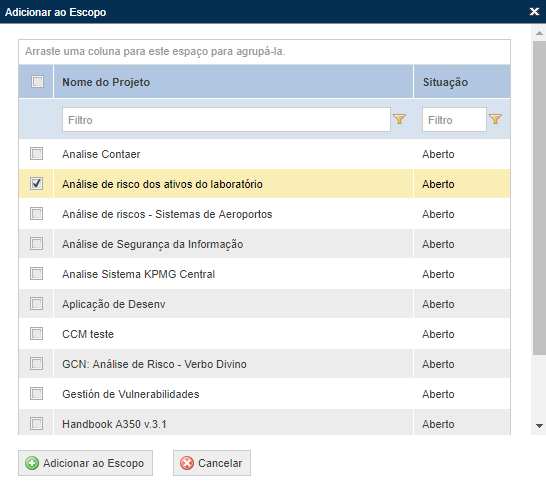This screenshot has height=494, width=546.
Task: Click the vertical scrollbar thumb
Action: click(x=539, y=198)
